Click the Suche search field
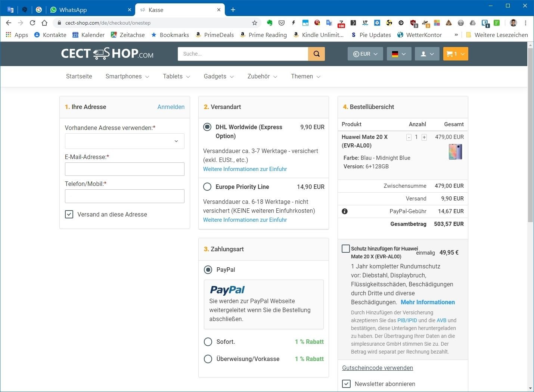534x392 pixels. [x=243, y=54]
